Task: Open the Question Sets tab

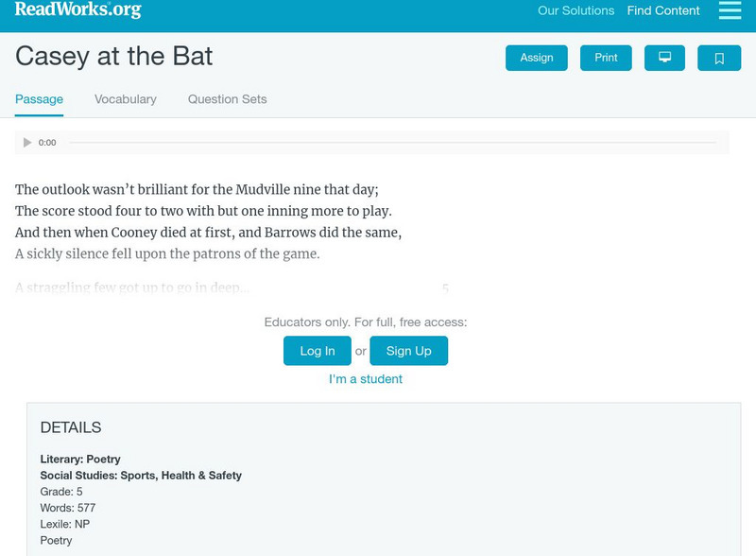Action: [227, 99]
